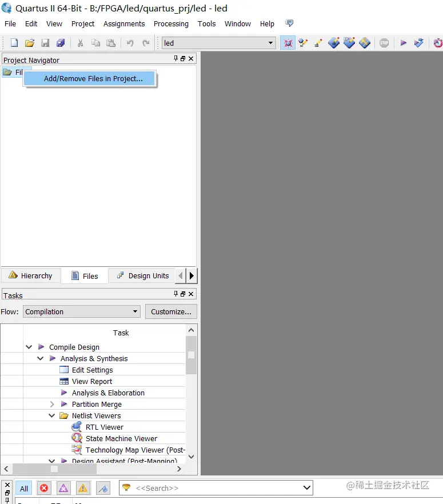Screen dimensions: 443x504
Task: Open the View menu
Action: click(54, 24)
